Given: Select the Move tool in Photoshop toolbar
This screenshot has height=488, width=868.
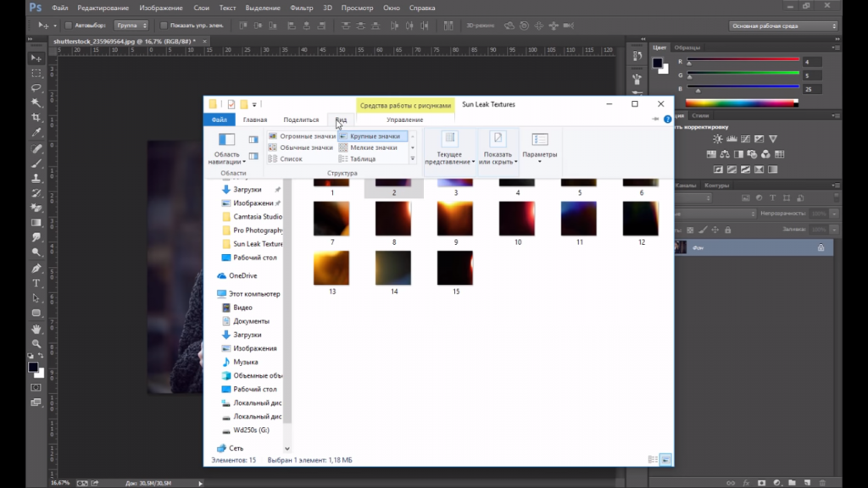Looking at the screenshot, I should pyautogui.click(x=36, y=58).
